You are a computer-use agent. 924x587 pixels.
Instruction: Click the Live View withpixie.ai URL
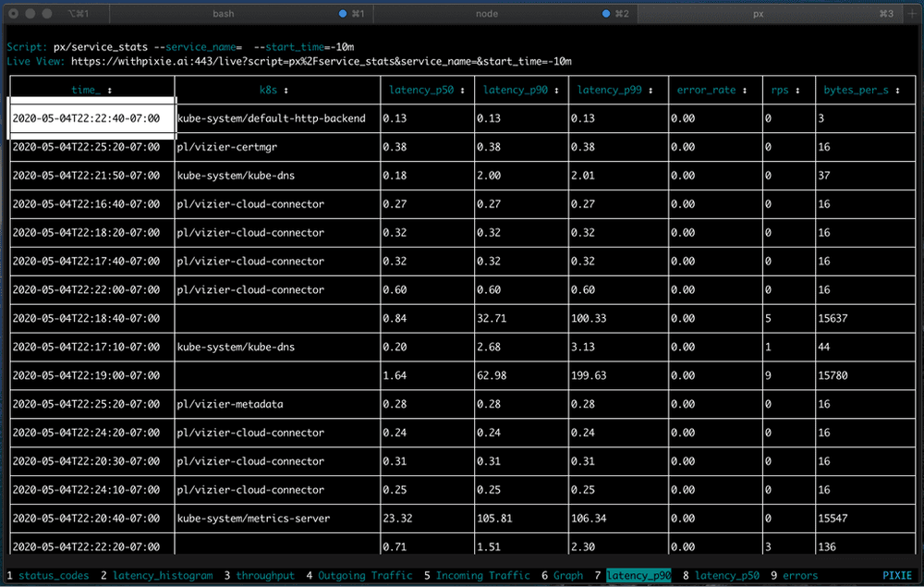tap(322, 61)
